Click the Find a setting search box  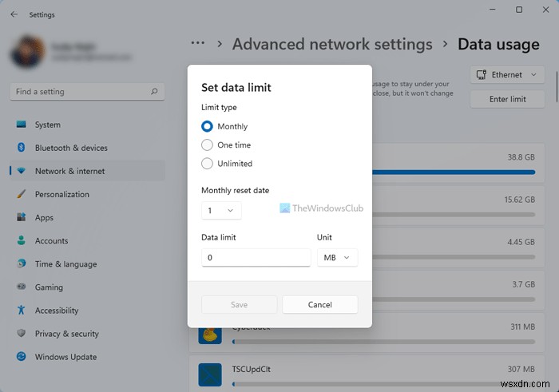click(x=87, y=92)
